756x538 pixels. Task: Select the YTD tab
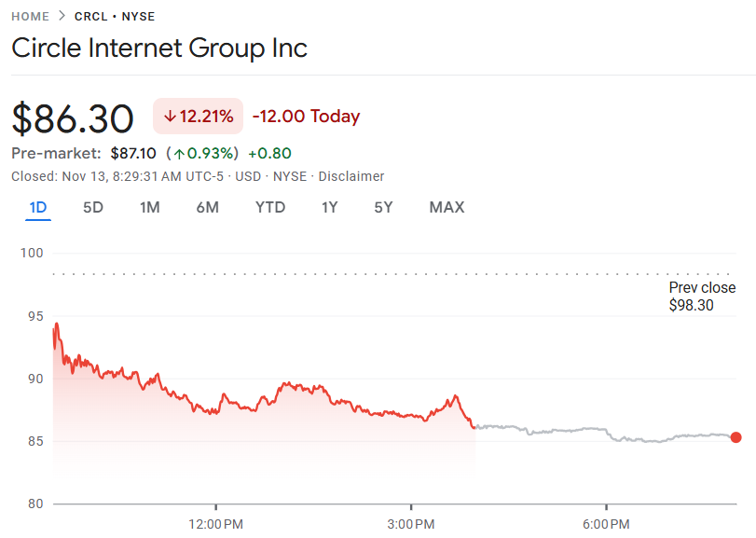tap(270, 207)
